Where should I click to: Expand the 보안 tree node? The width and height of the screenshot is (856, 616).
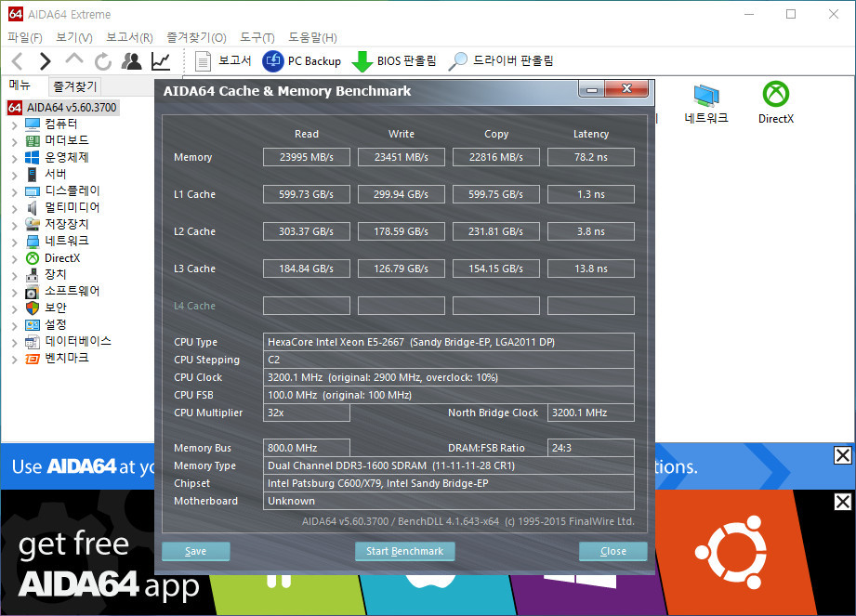click(15, 309)
